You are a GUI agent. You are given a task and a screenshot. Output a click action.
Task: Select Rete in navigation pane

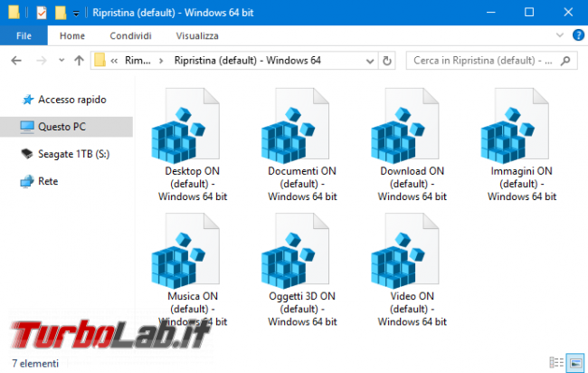(48, 181)
